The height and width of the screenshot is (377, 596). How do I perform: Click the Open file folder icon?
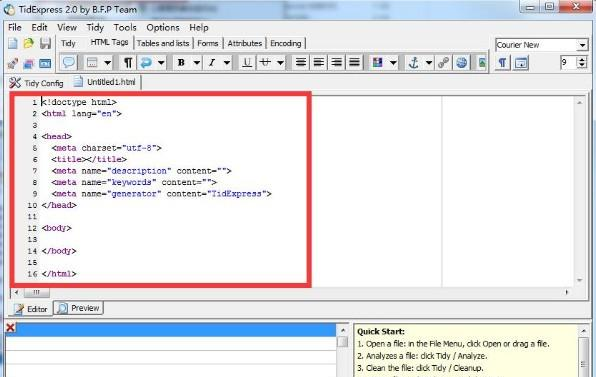(29, 43)
